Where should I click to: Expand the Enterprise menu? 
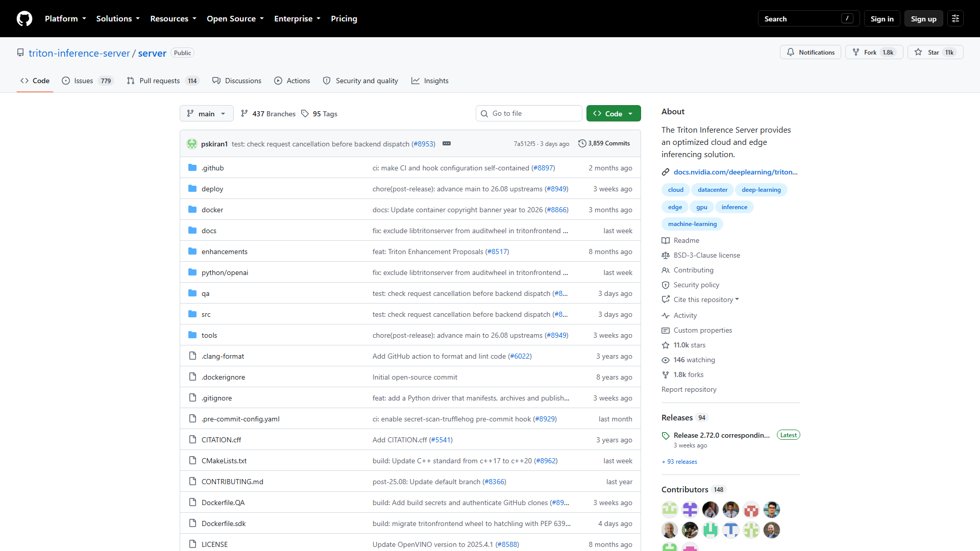click(x=297, y=19)
